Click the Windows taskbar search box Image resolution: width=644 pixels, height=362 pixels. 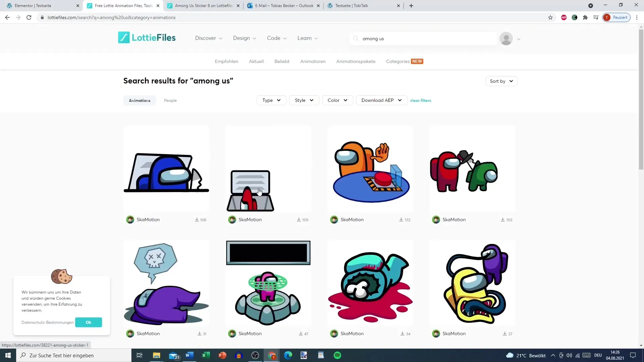(x=74, y=355)
